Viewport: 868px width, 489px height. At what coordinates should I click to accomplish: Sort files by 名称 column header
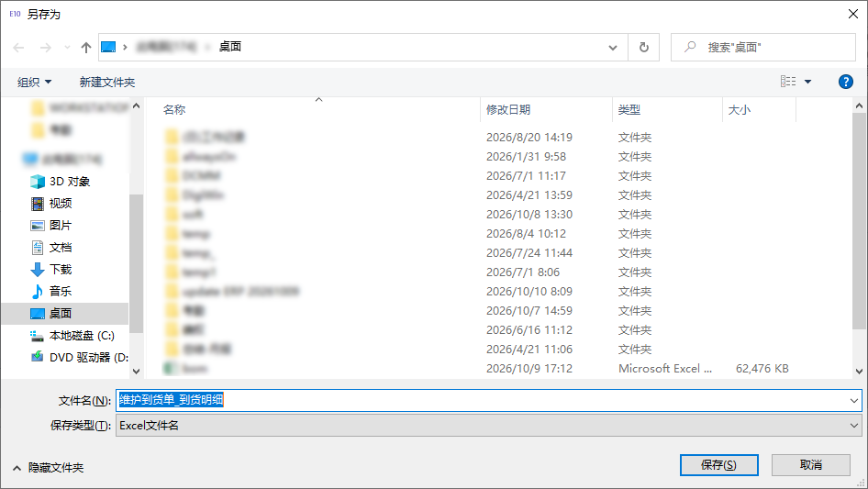click(x=174, y=110)
